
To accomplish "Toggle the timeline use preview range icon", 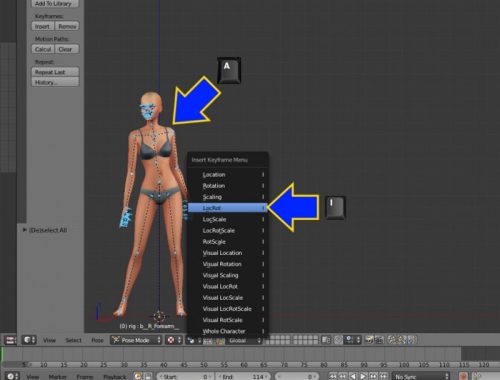I will [x=138, y=376].
